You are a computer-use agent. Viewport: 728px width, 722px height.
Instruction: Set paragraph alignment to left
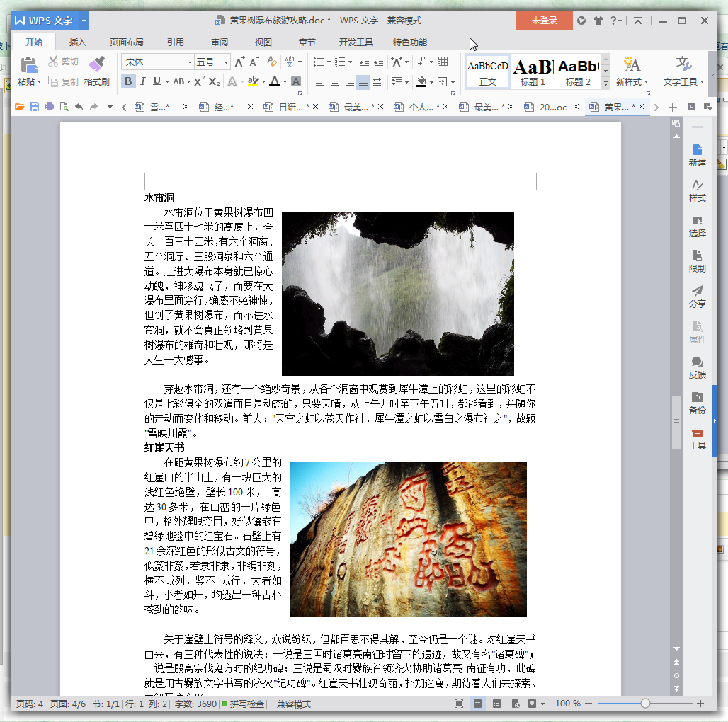(x=320, y=82)
